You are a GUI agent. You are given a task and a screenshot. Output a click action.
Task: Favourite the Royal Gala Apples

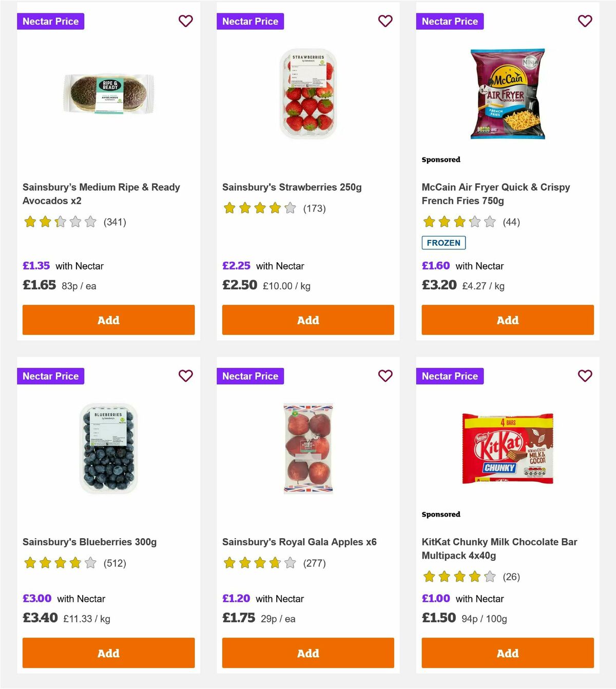click(x=385, y=376)
